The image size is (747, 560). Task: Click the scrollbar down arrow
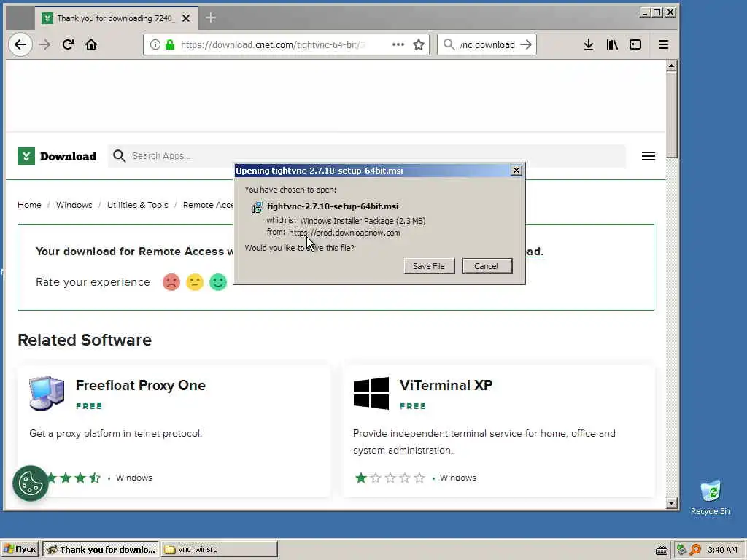tap(672, 503)
